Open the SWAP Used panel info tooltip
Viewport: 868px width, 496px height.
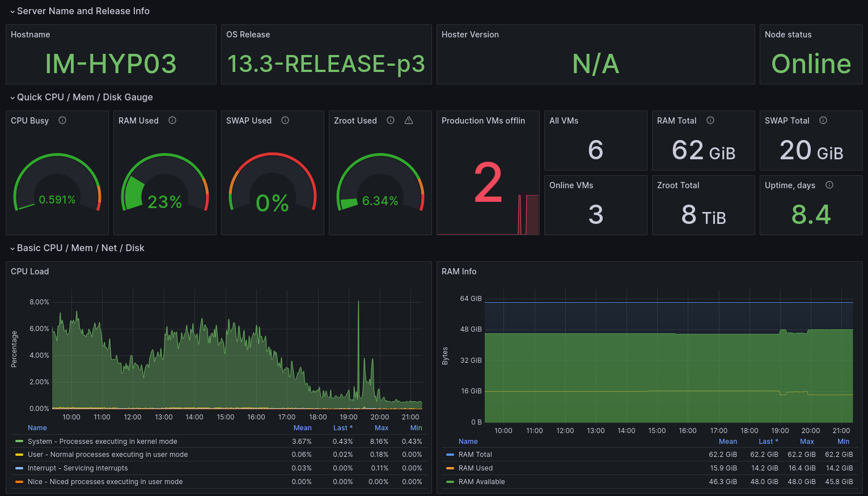[x=285, y=120]
